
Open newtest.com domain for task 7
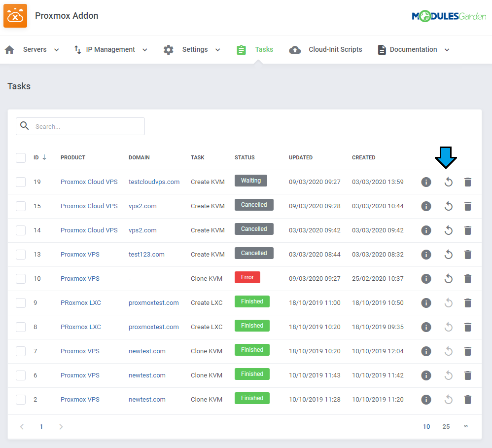point(147,351)
